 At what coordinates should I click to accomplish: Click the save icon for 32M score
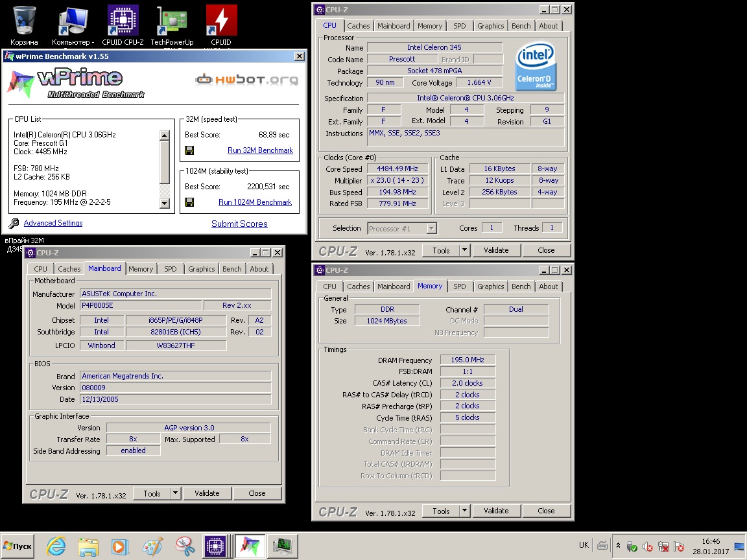click(189, 150)
